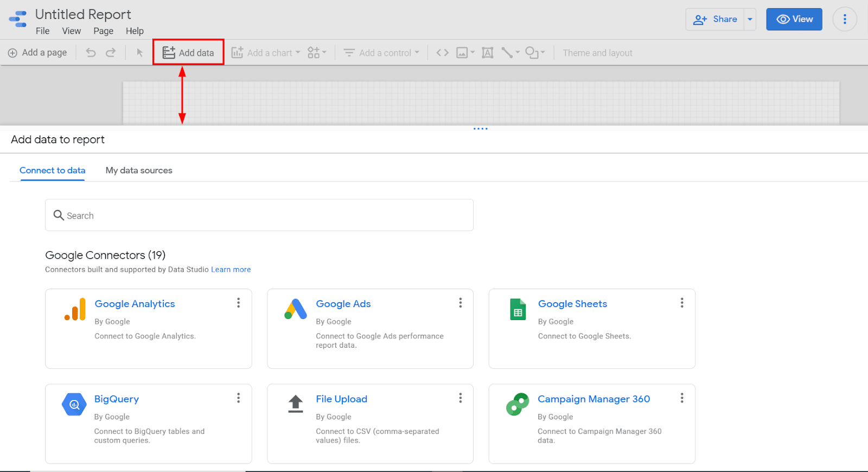Select the text box tool
The image size is (868, 472).
(488, 53)
